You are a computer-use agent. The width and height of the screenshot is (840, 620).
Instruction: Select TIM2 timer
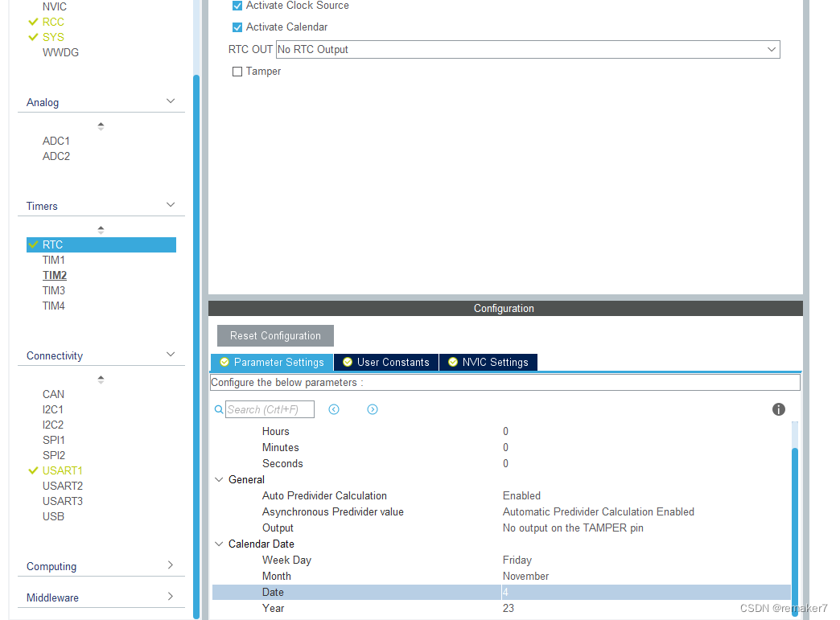[55, 275]
